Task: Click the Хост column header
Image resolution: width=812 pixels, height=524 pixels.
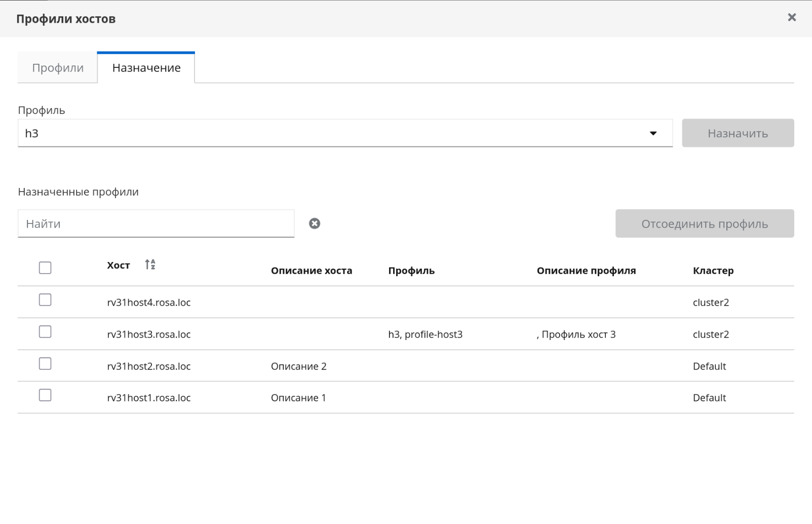Action: pyautogui.click(x=119, y=265)
